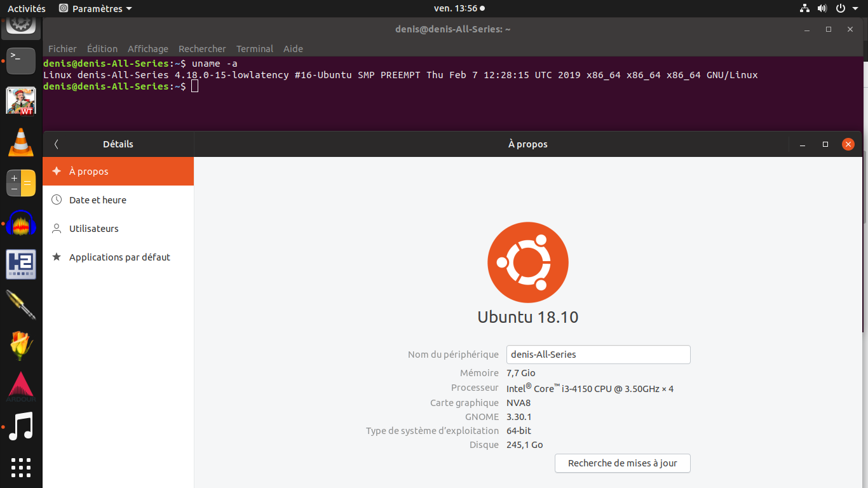Click the star icon beside Applications par défaut
Image resolution: width=868 pixels, height=488 pixels.
click(57, 257)
